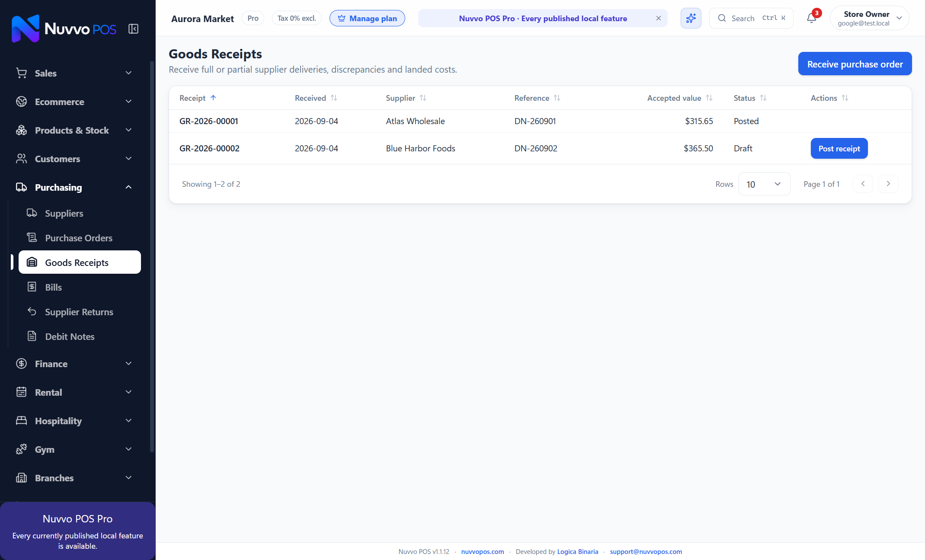The image size is (925, 560).
Task: Expand the Sales menu chevron
Action: coord(128,73)
